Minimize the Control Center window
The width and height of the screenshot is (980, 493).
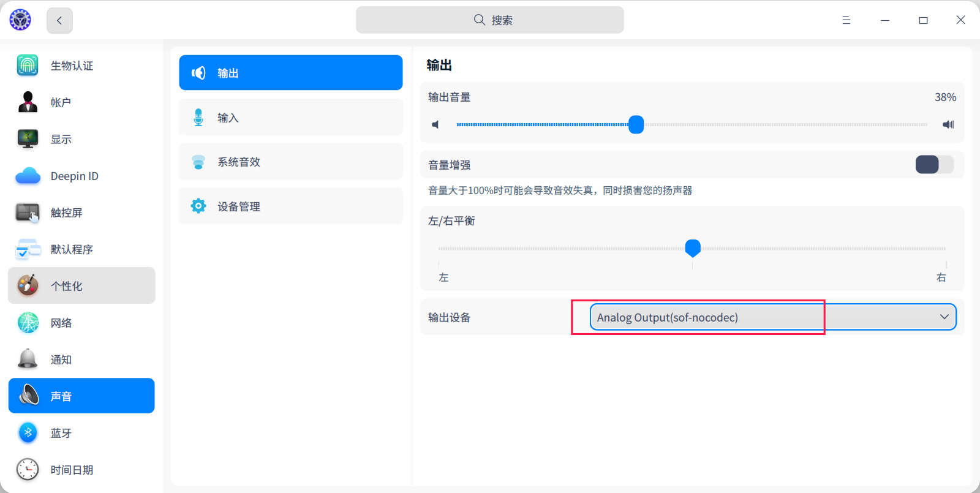pyautogui.click(x=885, y=20)
